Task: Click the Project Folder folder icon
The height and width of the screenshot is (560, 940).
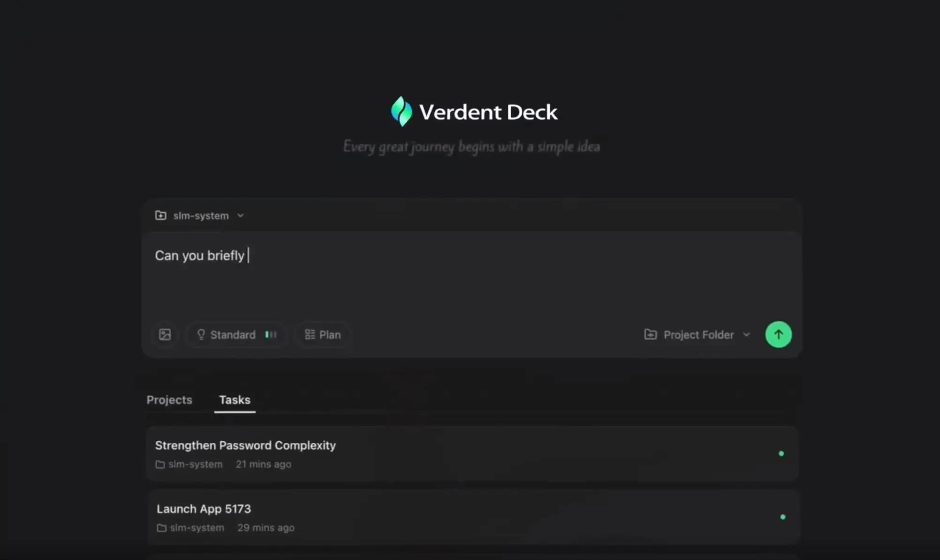Action: pyautogui.click(x=650, y=334)
